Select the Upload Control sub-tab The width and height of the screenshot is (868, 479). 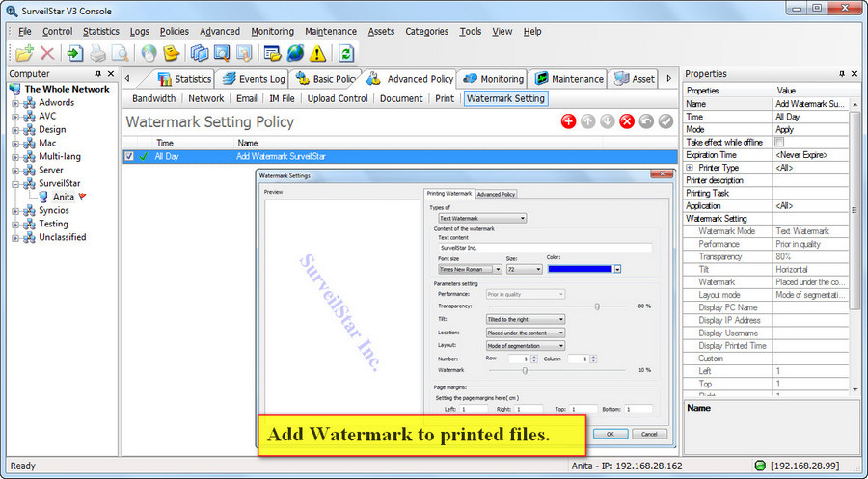coord(338,98)
